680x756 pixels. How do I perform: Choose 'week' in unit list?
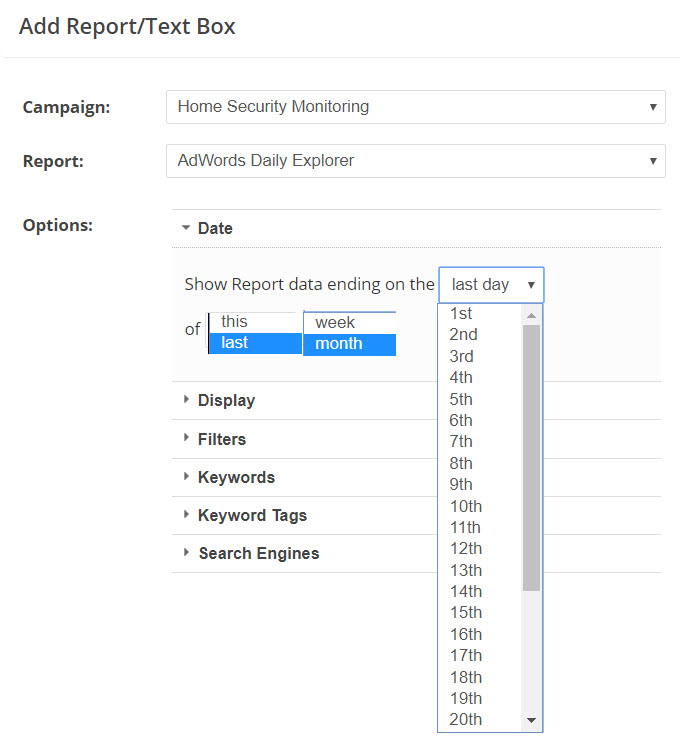pos(348,322)
